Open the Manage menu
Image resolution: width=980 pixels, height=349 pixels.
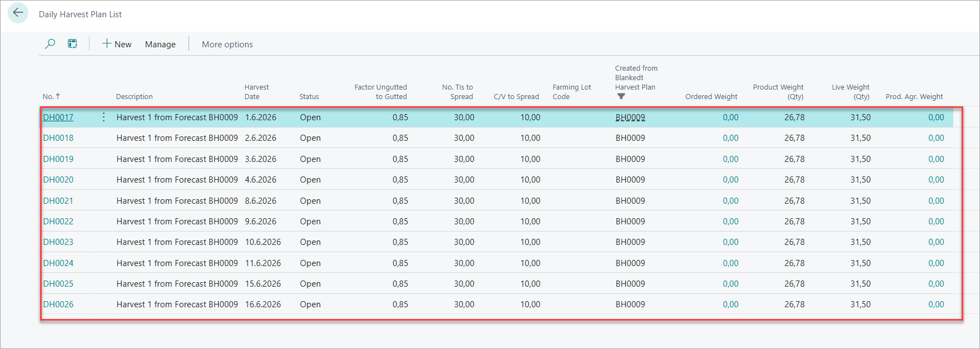coord(160,45)
